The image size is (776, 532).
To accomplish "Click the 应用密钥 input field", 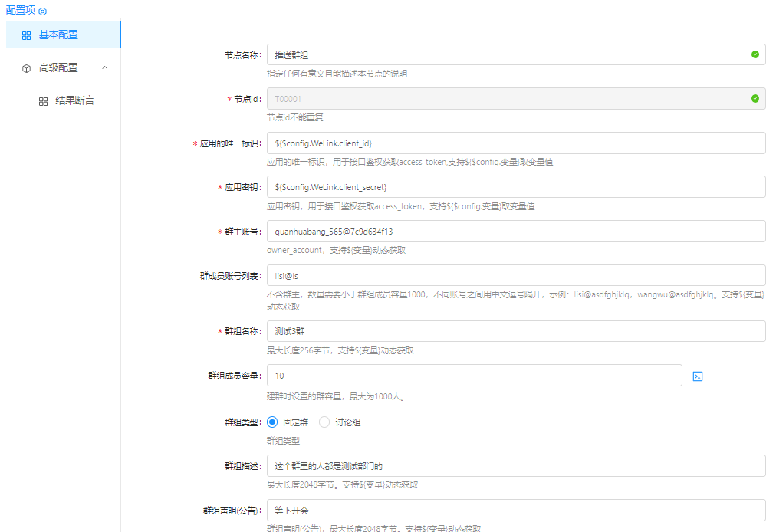I will click(x=515, y=187).
